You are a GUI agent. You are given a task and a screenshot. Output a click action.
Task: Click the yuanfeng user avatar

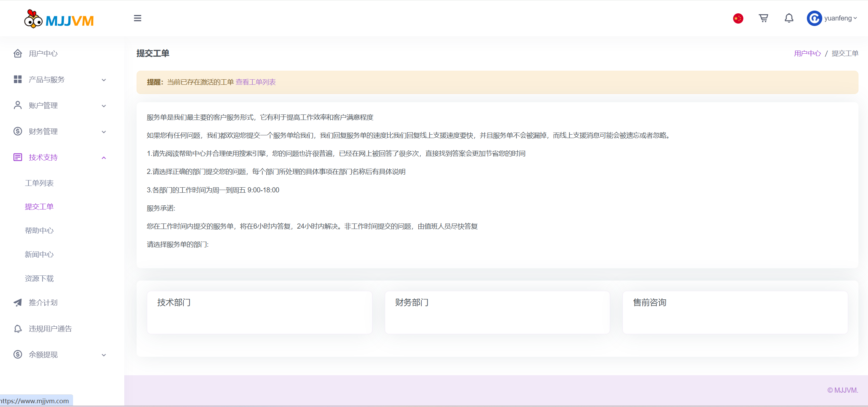814,18
